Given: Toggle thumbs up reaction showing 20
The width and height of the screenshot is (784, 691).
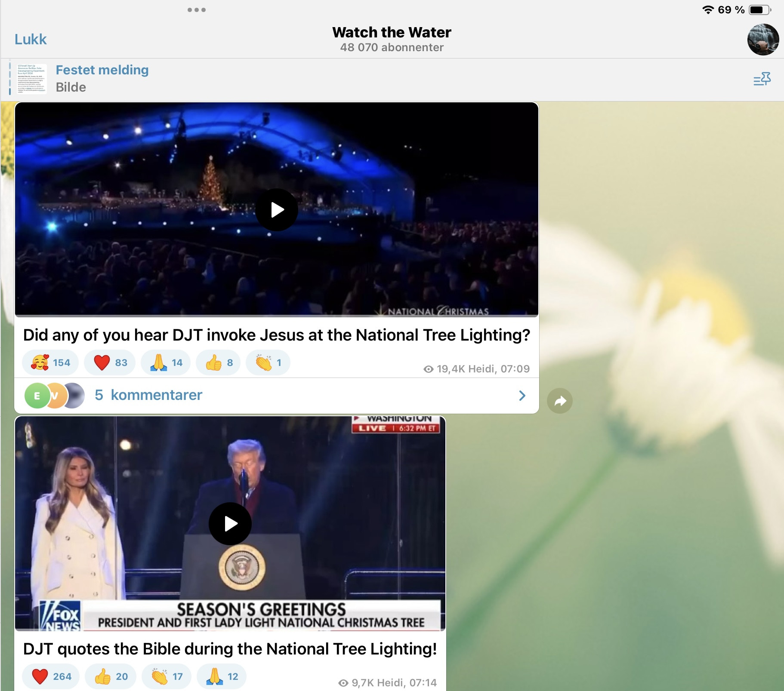Looking at the screenshot, I should click(111, 676).
